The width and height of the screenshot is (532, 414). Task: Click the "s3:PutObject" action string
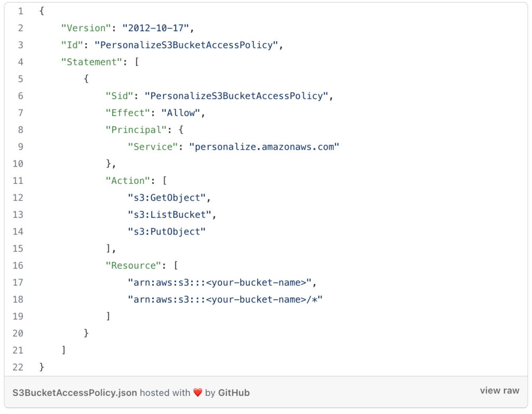point(167,232)
